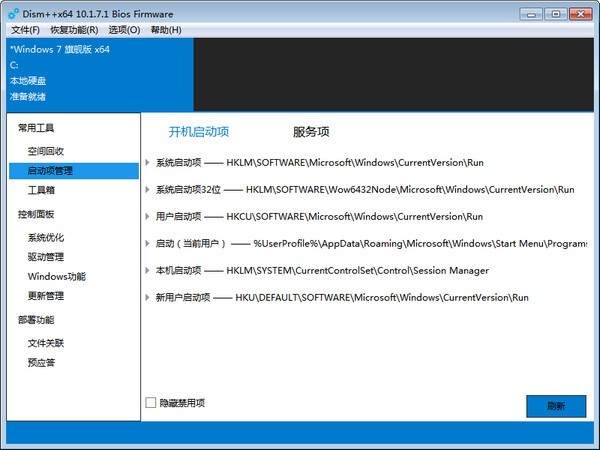
Task: Click the 刷新 button
Action: [556, 406]
